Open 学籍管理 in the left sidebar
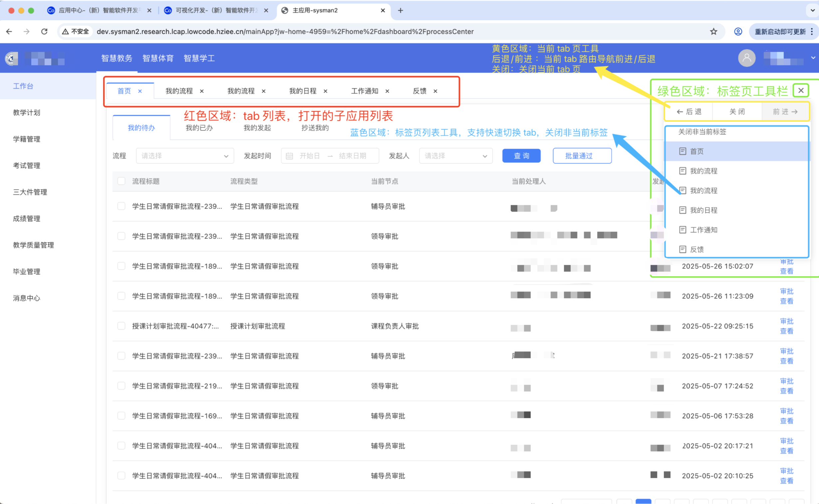Screen dimensions: 819x504 (27, 139)
